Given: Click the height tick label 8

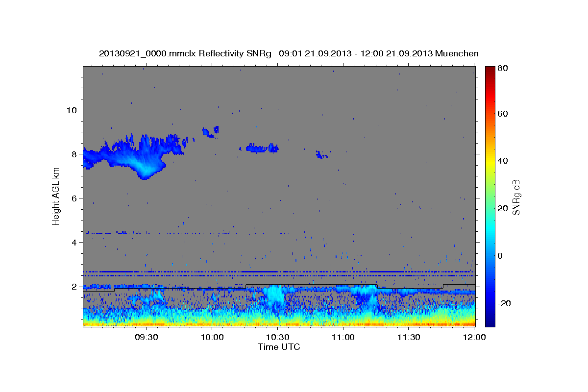Looking at the screenshot, I should [74, 154].
